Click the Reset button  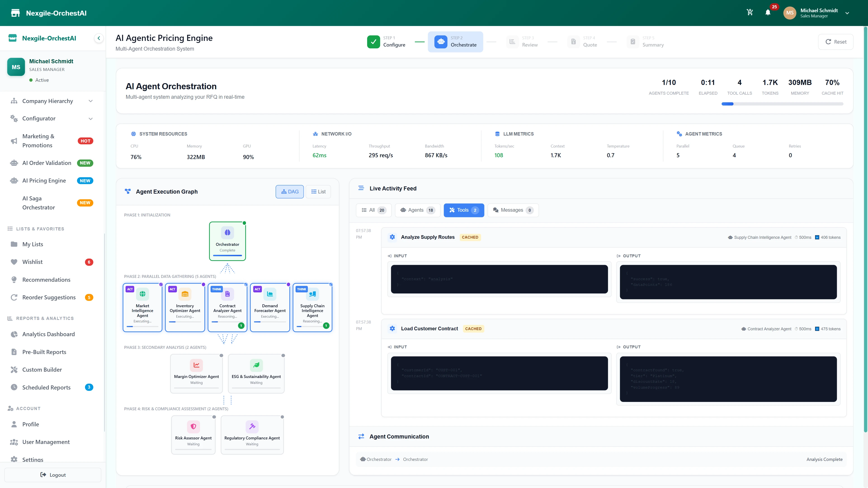(x=836, y=41)
